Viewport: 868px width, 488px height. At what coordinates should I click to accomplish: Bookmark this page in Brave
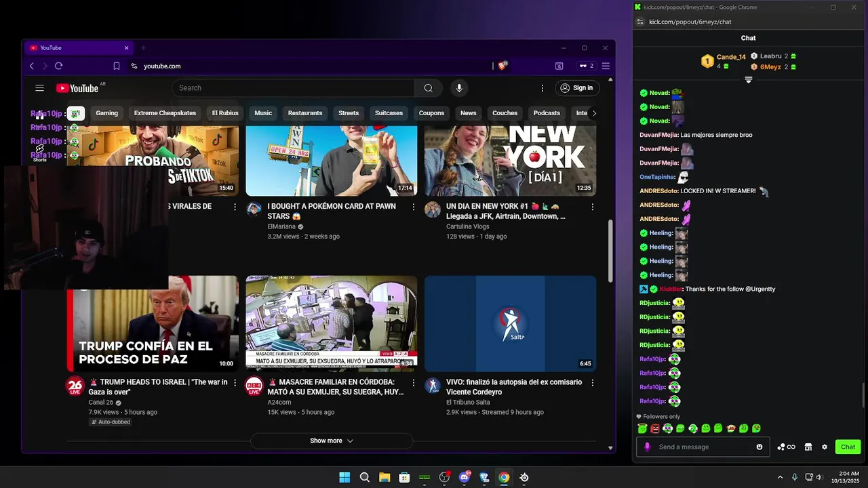point(117,66)
